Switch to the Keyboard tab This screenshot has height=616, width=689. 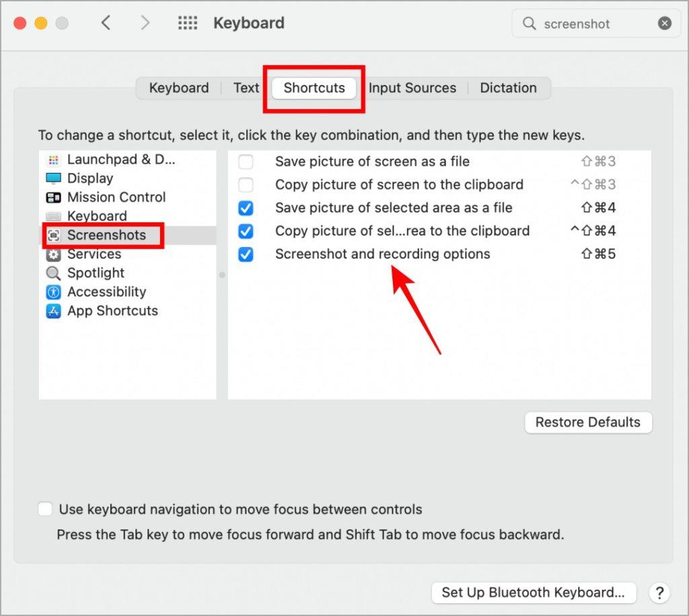tap(179, 88)
